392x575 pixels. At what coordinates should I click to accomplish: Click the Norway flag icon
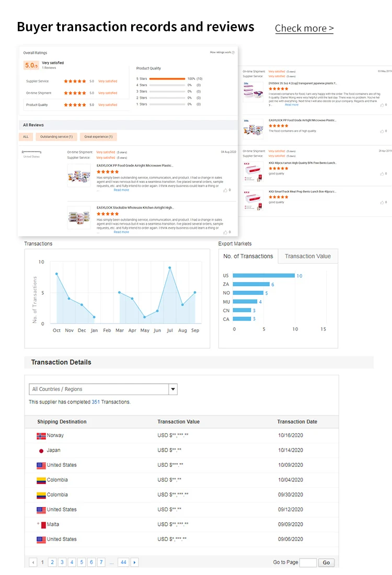click(41, 436)
